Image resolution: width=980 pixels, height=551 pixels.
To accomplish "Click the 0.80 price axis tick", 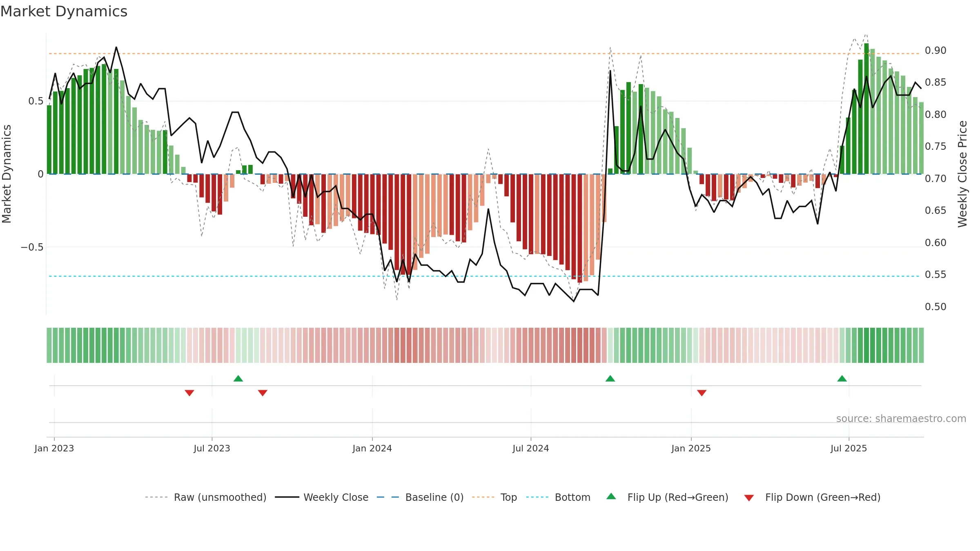I will click(935, 115).
